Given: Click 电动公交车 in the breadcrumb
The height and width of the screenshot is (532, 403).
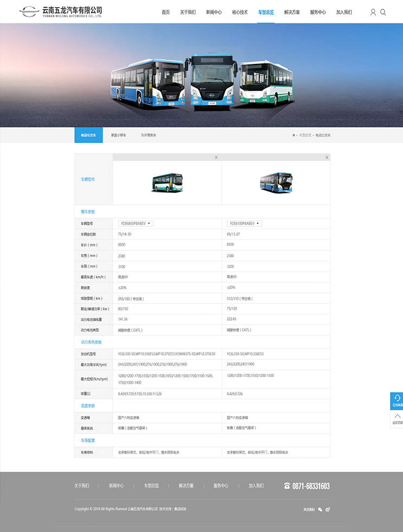Looking at the screenshot, I should (323, 135).
